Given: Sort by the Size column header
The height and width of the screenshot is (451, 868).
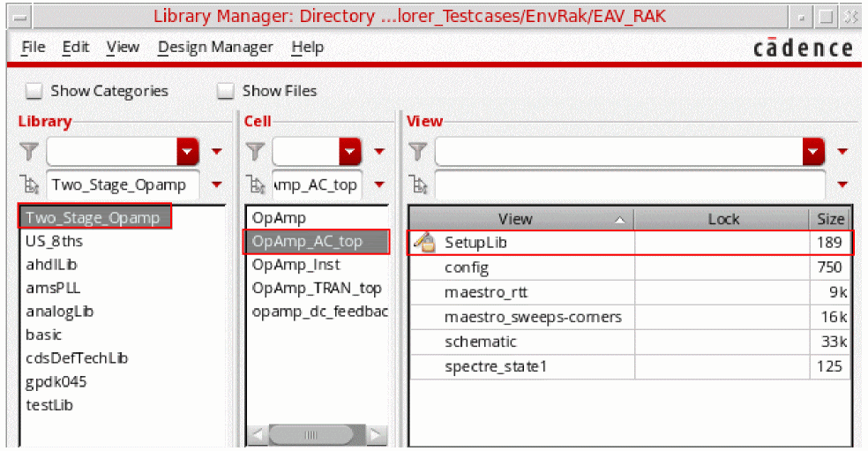Looking at the screenshot, I should click(830, 219).
